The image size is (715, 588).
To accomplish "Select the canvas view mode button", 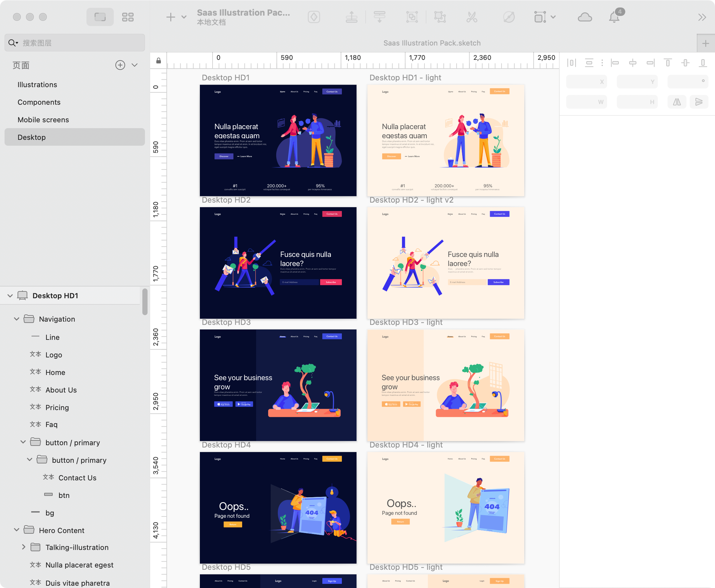I will [100, 17].
